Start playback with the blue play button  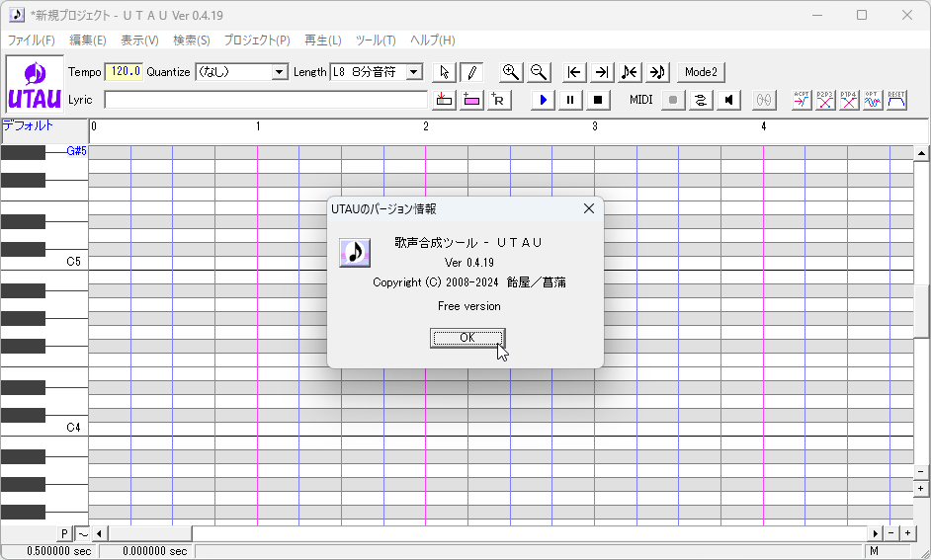543,100
